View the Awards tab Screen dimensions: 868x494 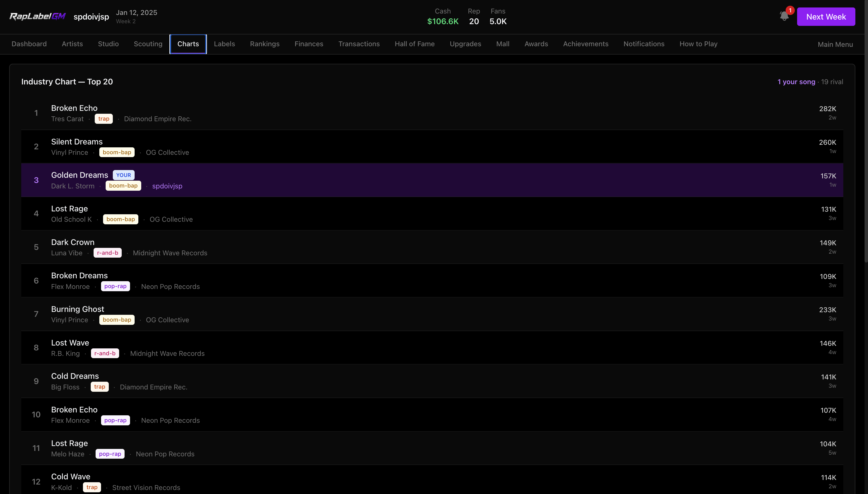(x=536, y=44)
